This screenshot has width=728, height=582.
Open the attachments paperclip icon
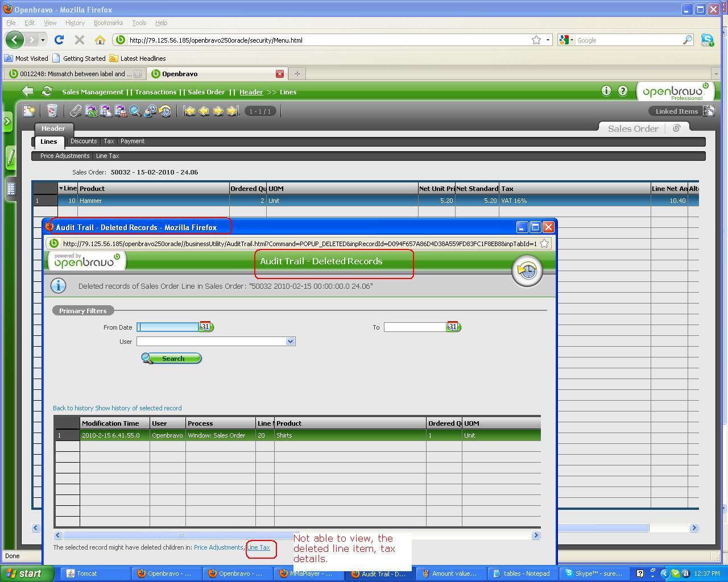[x=76, y=111]
